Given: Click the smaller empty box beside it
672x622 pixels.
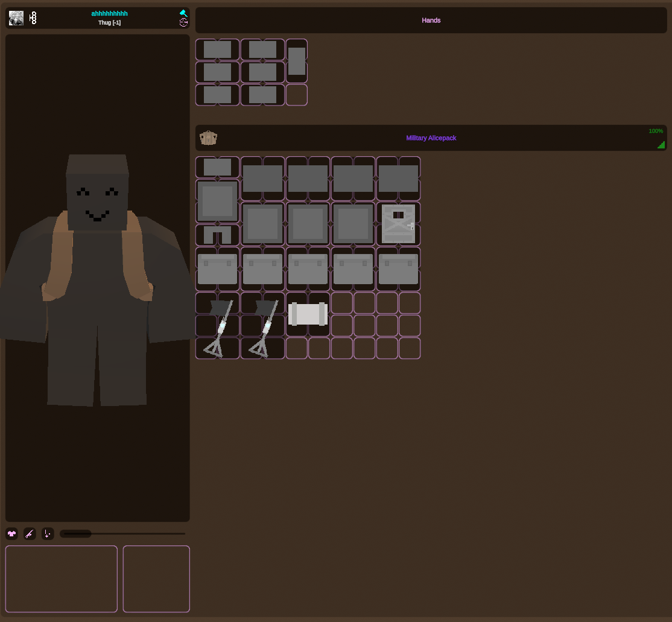Looking at the screenshot, I should tap(156, 579).
